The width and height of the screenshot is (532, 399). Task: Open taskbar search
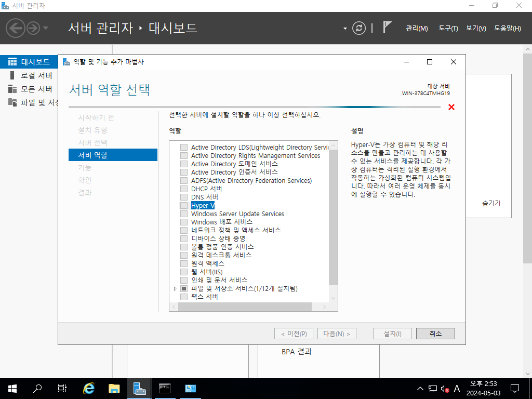click(37, 389)
